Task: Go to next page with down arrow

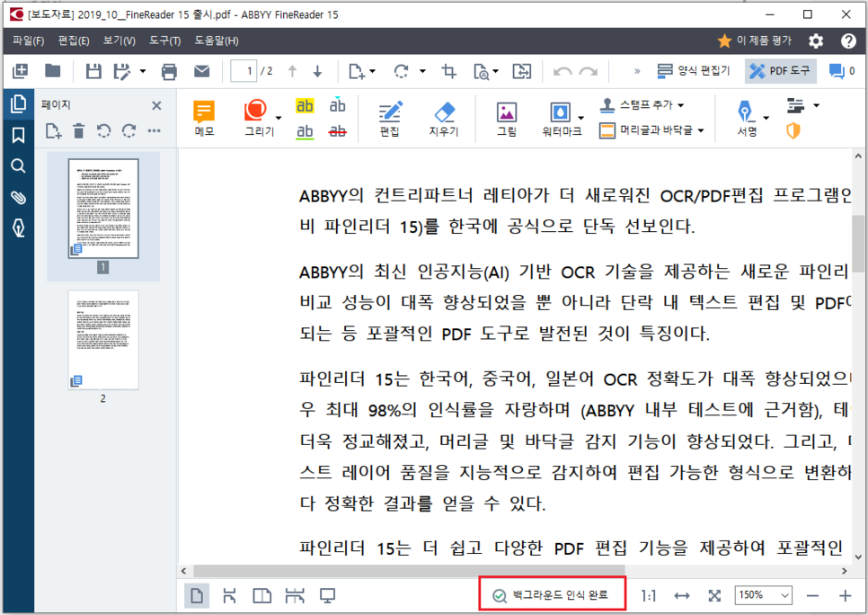Action: (x=318, y=71)
